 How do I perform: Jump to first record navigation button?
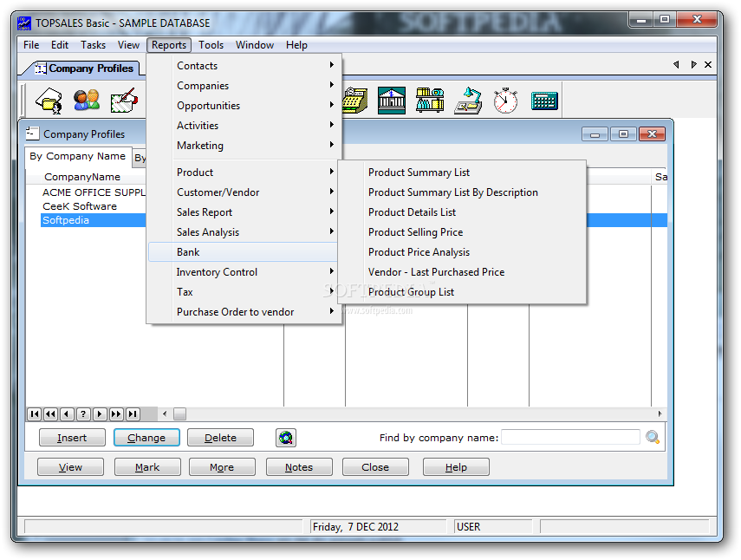point(35,414)
